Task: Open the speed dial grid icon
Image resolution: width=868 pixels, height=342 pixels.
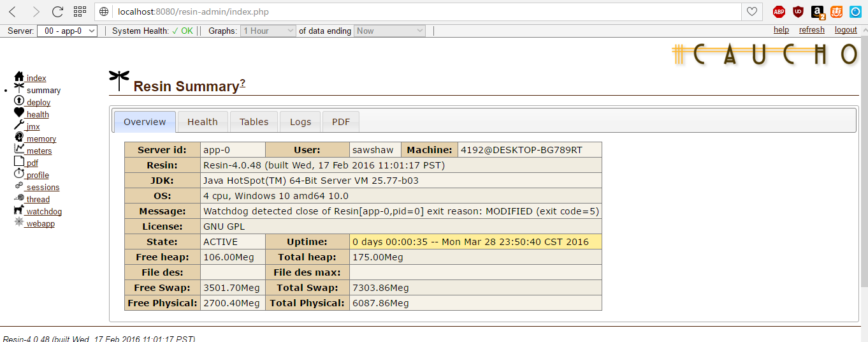Action: point(80,11)
